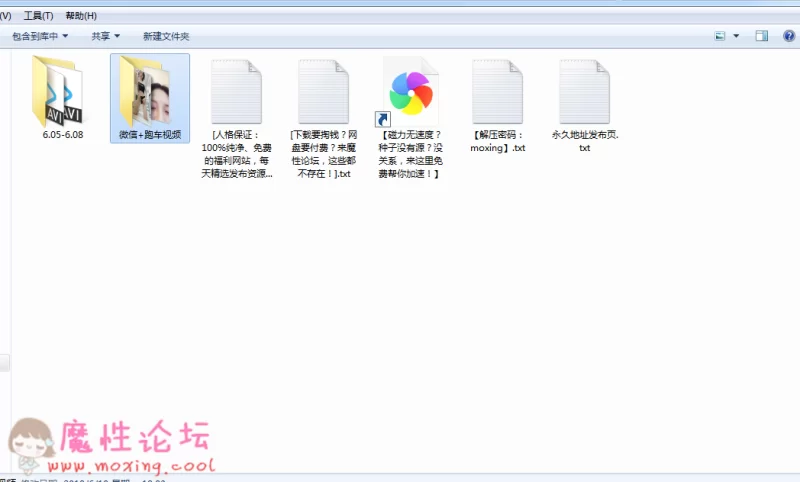This screenshot has width=800, height=482.
Task: Open the help question mark icon
Action: pyautogui.click(x=789, y=36)
